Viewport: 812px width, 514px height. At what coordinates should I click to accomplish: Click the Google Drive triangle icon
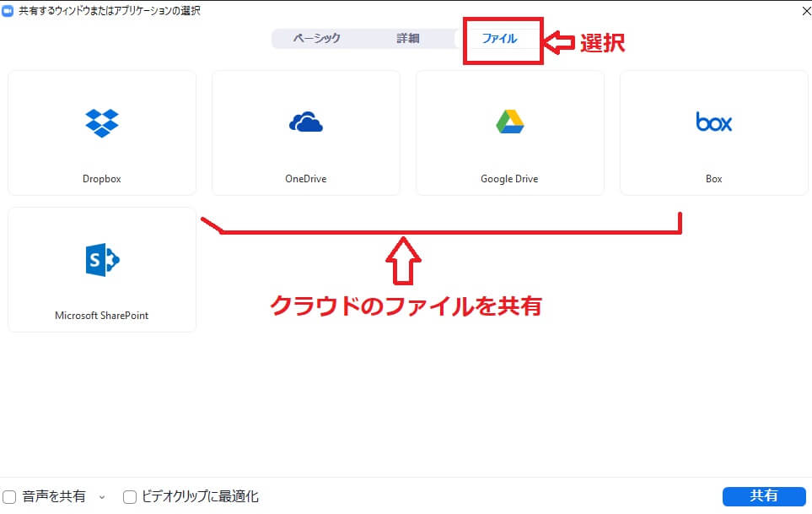tap(509, 122)
